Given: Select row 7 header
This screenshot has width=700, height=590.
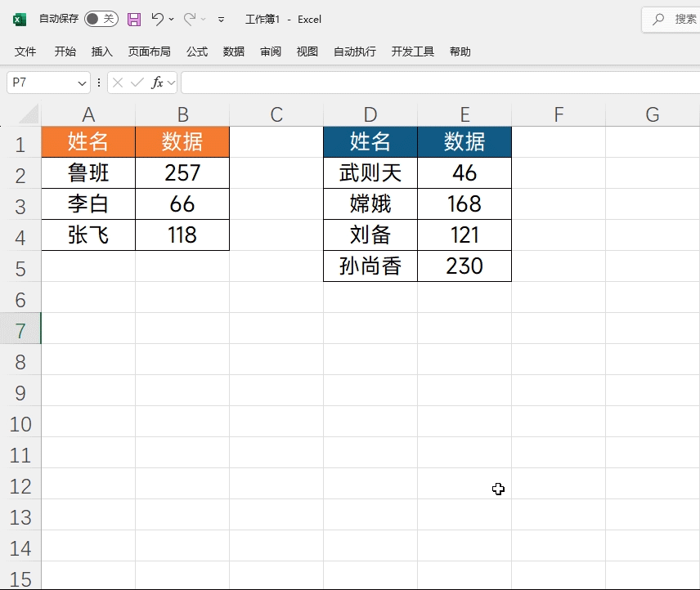Looking at the screenshot, I should 20,329.
